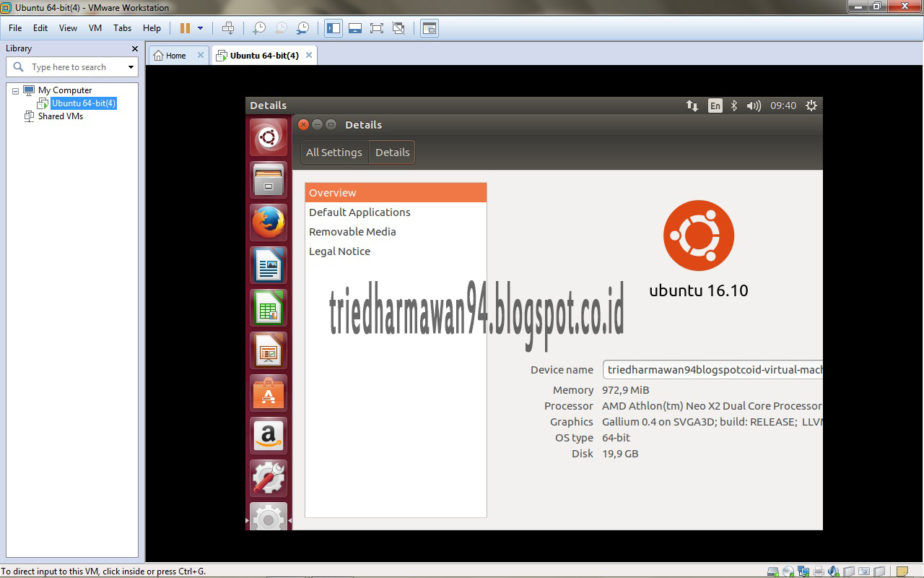Open the power options dropdown arrow beside pause
Screen dimensions: 924x578
click(201, 28)
